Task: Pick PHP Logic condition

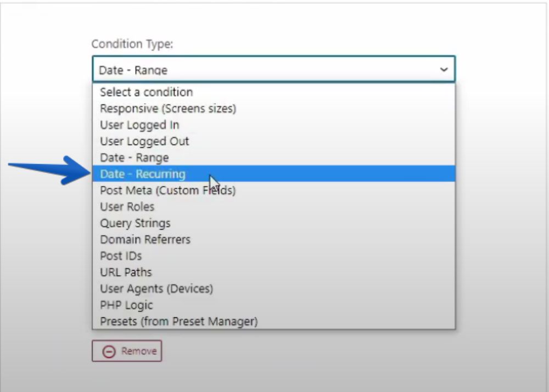Action: pos(274,305)
